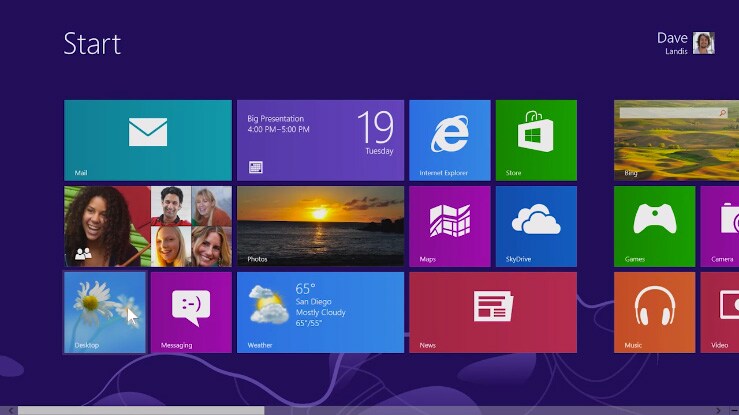Open the Bing tile with landscape
Image resolution: width=739 pixels, height=415 pixels.
coord(677,140)
